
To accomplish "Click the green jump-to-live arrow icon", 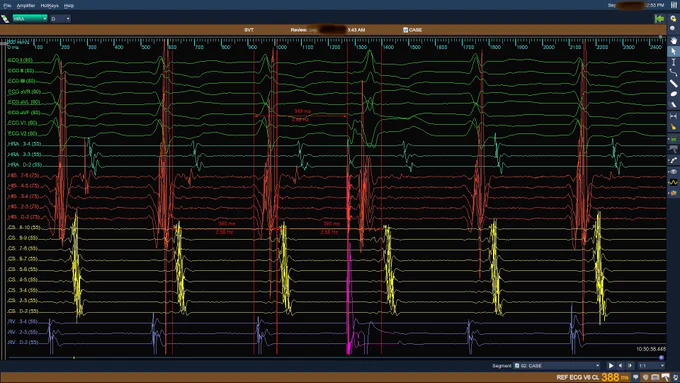I will 659,19.
